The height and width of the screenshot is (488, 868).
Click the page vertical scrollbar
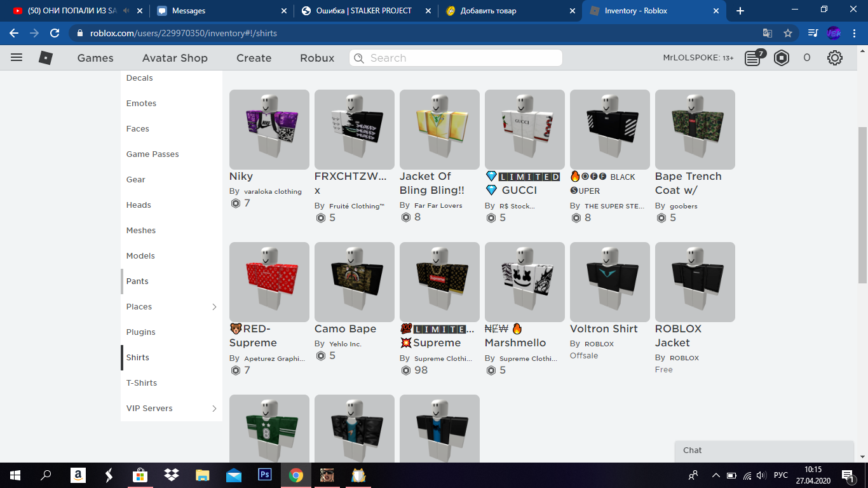pyautogui.click(x=862, y=203)
